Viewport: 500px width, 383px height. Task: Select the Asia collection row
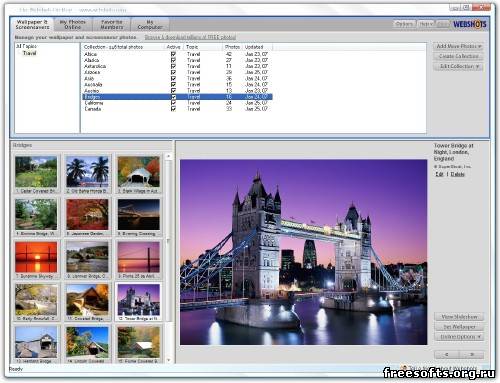[177, 78]
